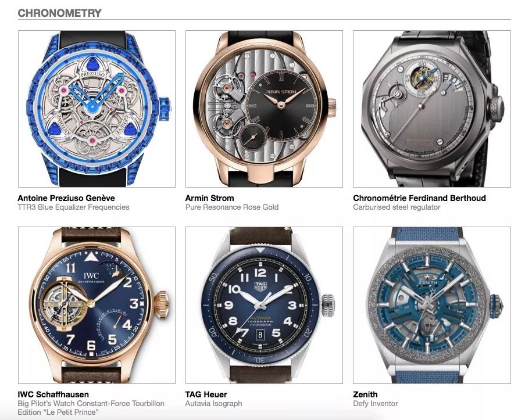Click the CHRONOMETRY section heading
Viewport: 525px width, 420px height.
59,13
